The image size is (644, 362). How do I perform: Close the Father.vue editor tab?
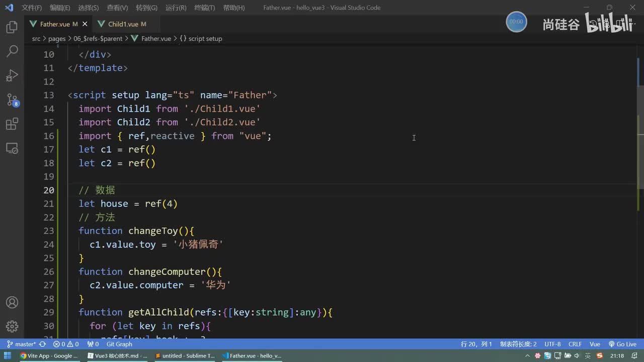pyautogui.click(x=85, y=24)
